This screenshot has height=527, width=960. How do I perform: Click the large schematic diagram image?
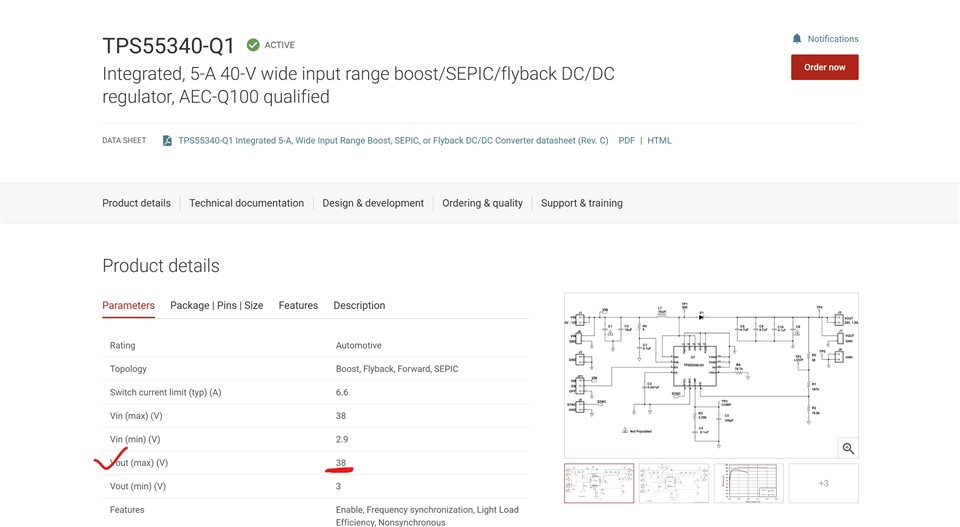[x=711, y=375]
